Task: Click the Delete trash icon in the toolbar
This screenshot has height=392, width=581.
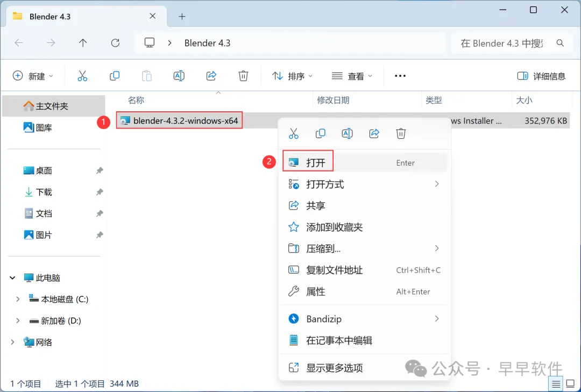Action: (x=243, y=76)
